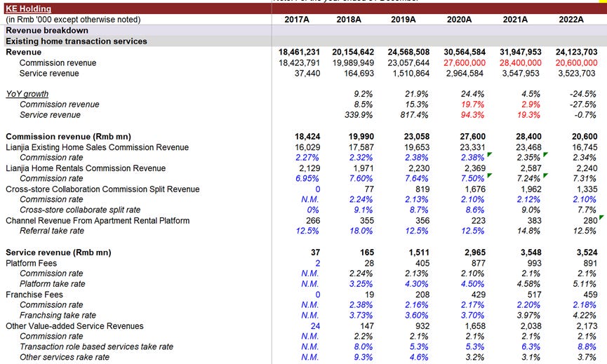Screen dimensions: 607x364
Task: Select YoY growth 2022A value -24.5%
Action: [582, 93]
